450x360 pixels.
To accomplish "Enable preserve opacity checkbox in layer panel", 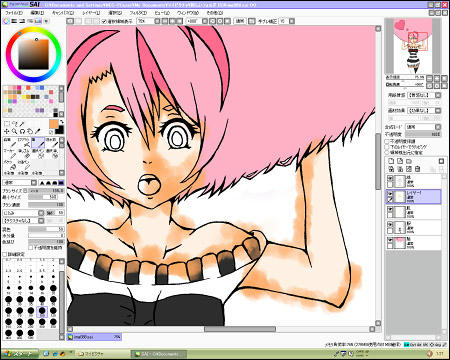I will tap(387, 141).
